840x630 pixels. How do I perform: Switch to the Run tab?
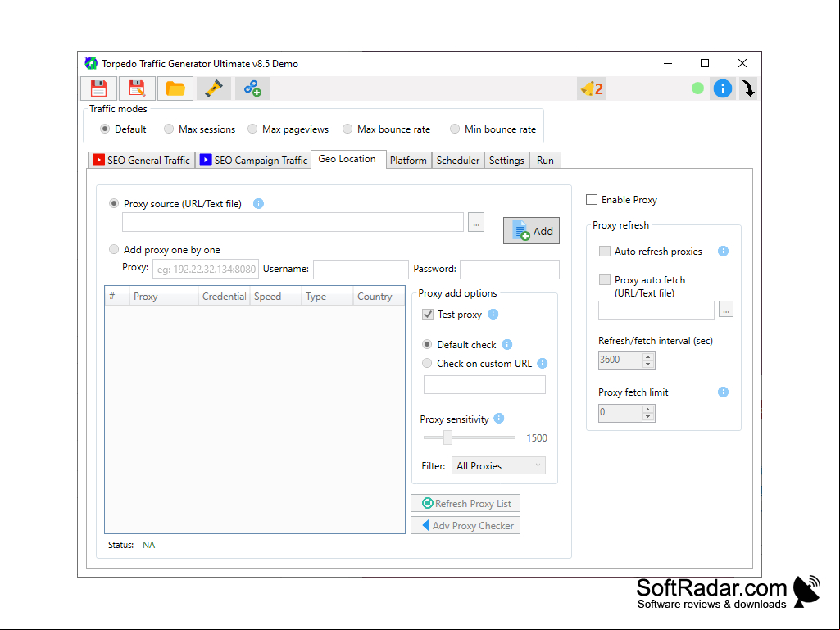(545, 161)
